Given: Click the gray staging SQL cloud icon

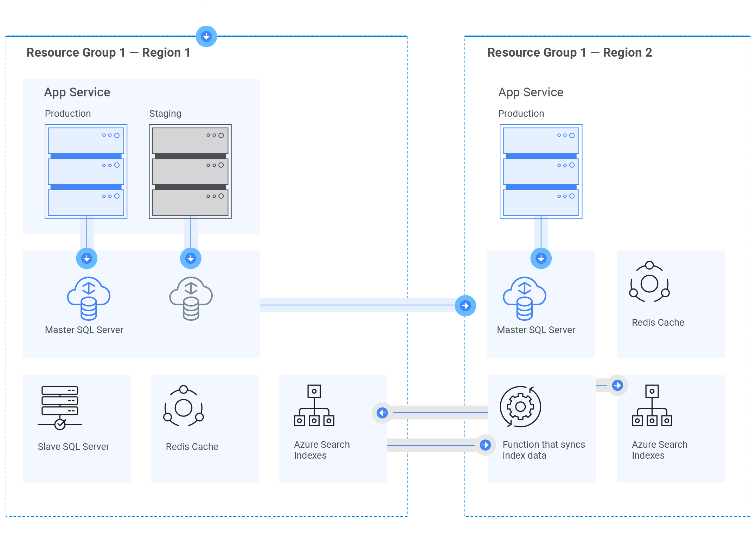Looking at the screenshot, I should [x=191, y=298].
